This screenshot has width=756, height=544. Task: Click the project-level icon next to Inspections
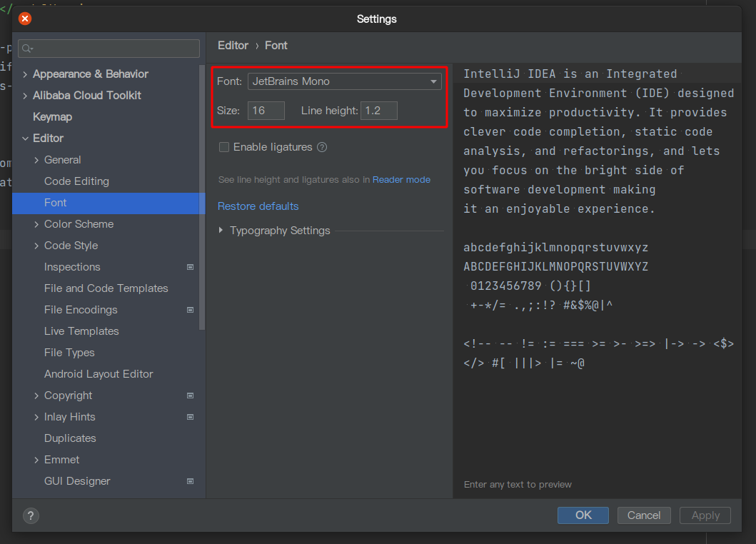tap(191, 267)
